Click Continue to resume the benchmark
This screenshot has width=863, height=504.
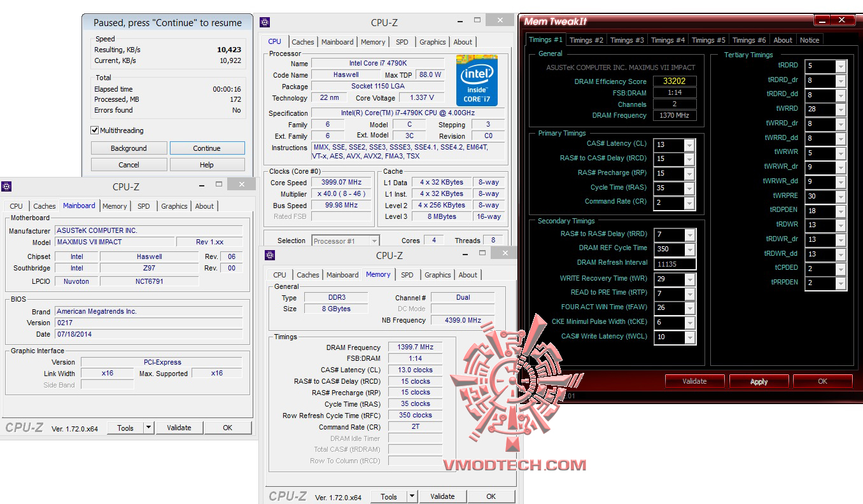pyautogui.click(x=207, y=148)
